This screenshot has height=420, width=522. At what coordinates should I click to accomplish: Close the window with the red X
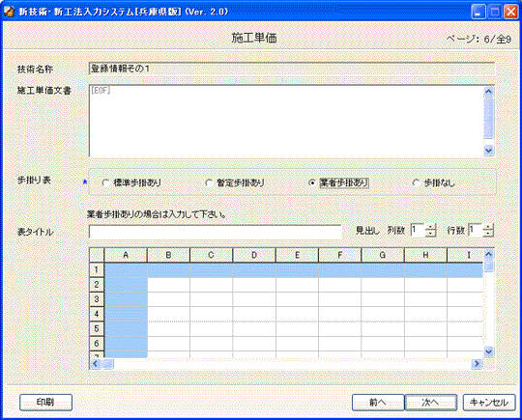[x=510, y=12]
